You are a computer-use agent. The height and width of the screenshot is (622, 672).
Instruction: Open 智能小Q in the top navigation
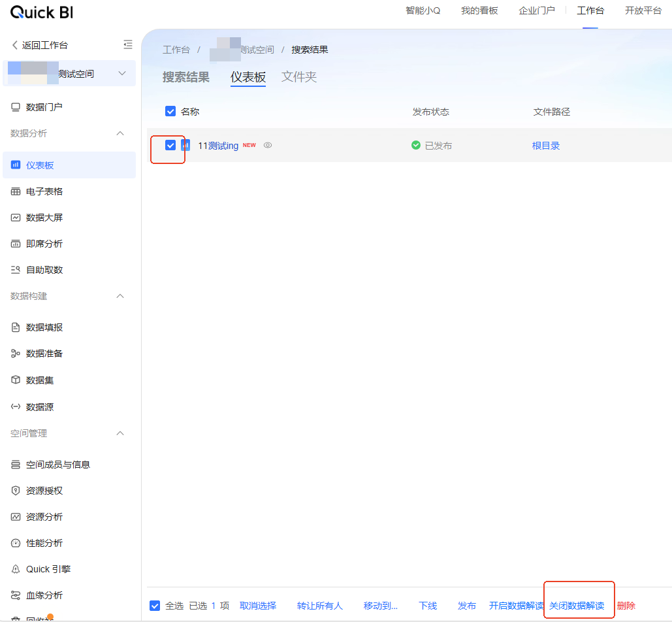[423, 10]
